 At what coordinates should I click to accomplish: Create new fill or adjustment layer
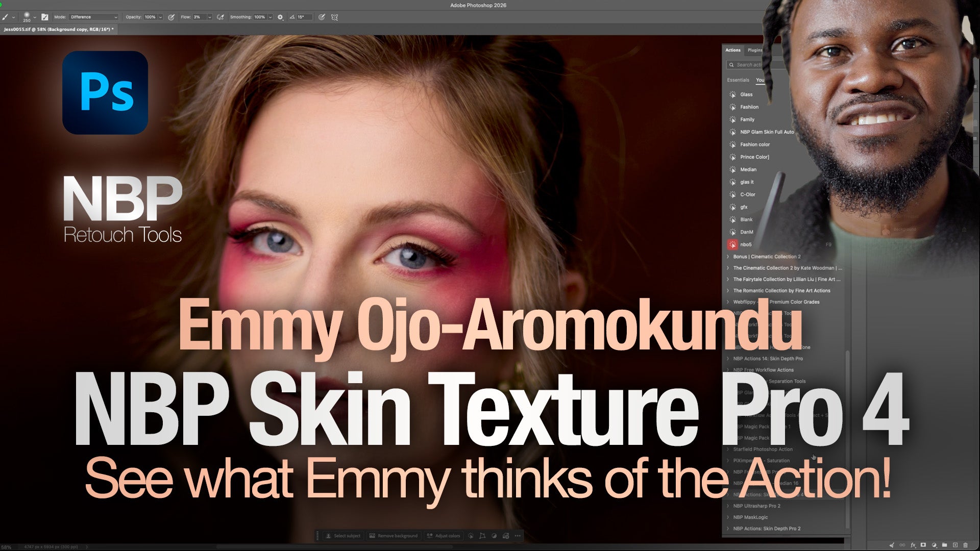[934, 545]
